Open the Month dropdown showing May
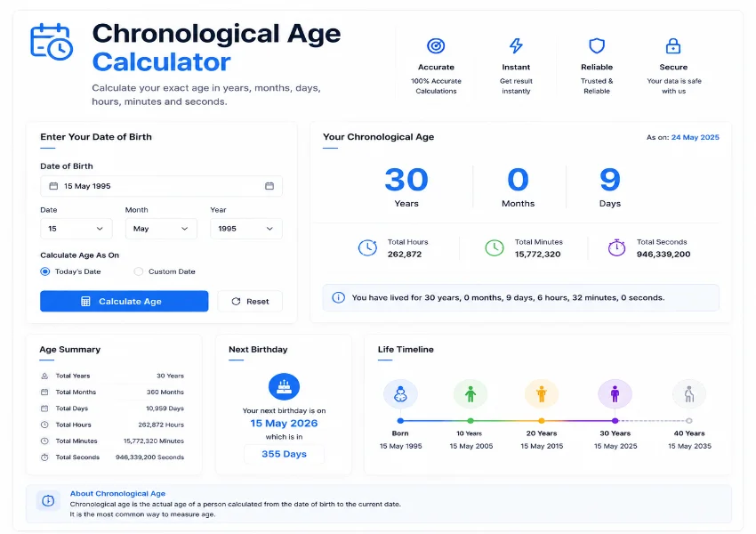Viewport: 756px width, 534px height. (161, 229)
